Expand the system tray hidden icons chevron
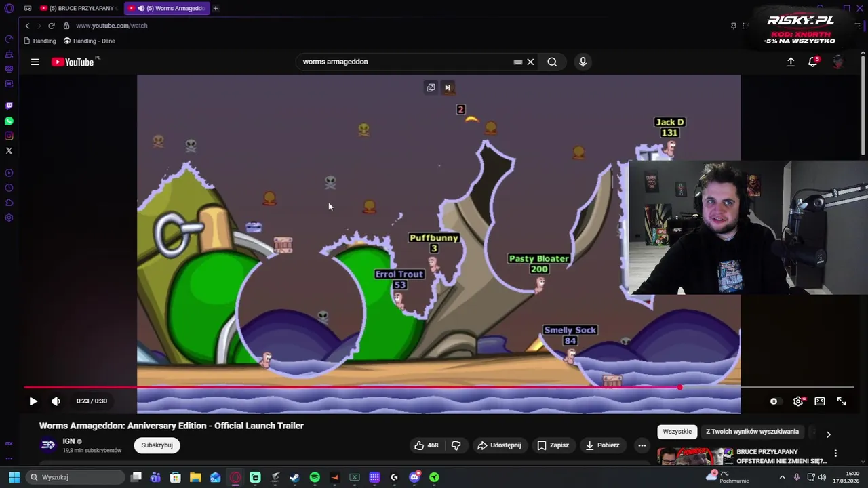The image size is (868, 488). [782, 477]
